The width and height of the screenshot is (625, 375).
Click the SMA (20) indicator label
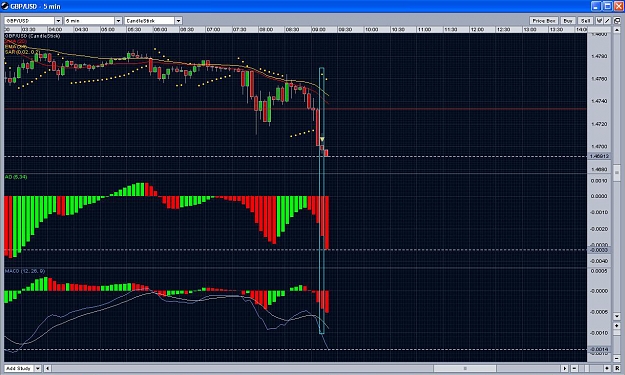click(x=16, y=41)
